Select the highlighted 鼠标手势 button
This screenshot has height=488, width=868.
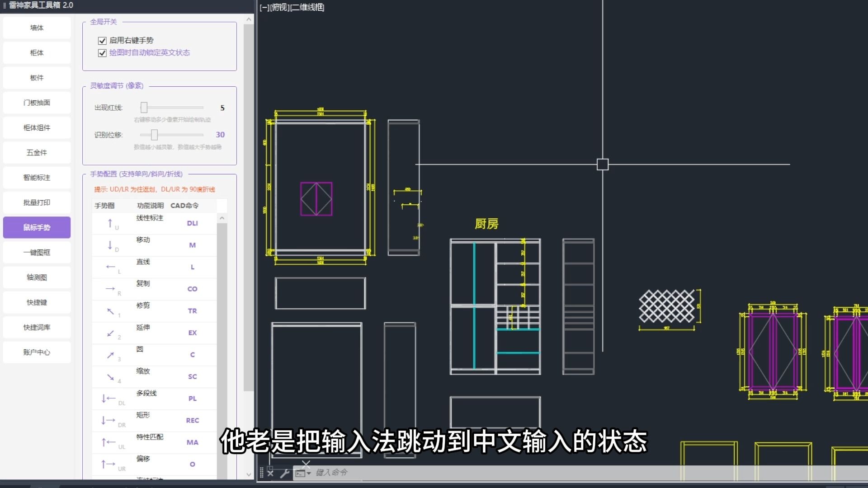coord(37,227)
